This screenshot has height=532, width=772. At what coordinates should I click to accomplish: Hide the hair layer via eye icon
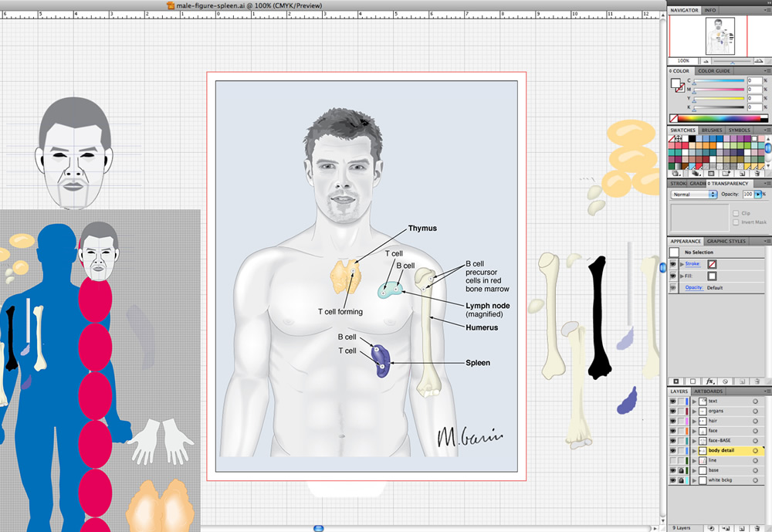672,421
